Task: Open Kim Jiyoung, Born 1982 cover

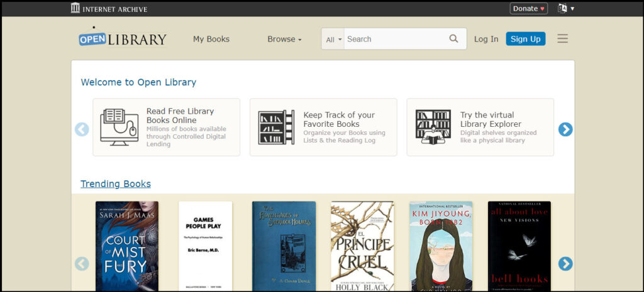Action: [441, 246]
